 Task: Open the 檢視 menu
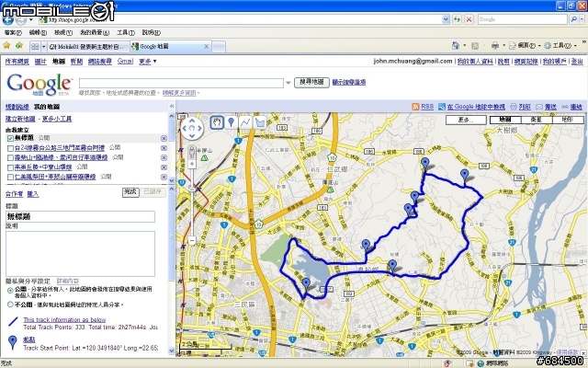[63, 33]
